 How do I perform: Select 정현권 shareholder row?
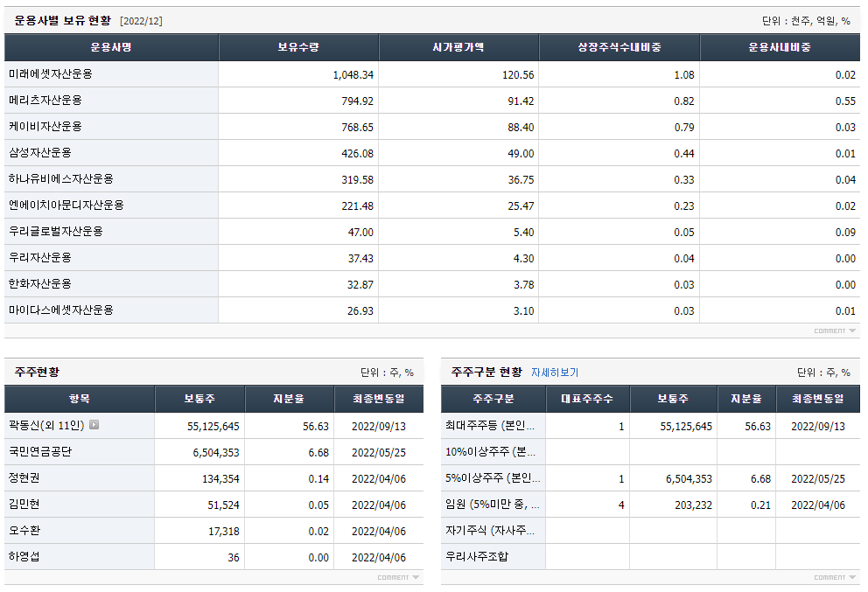point(213,478)
